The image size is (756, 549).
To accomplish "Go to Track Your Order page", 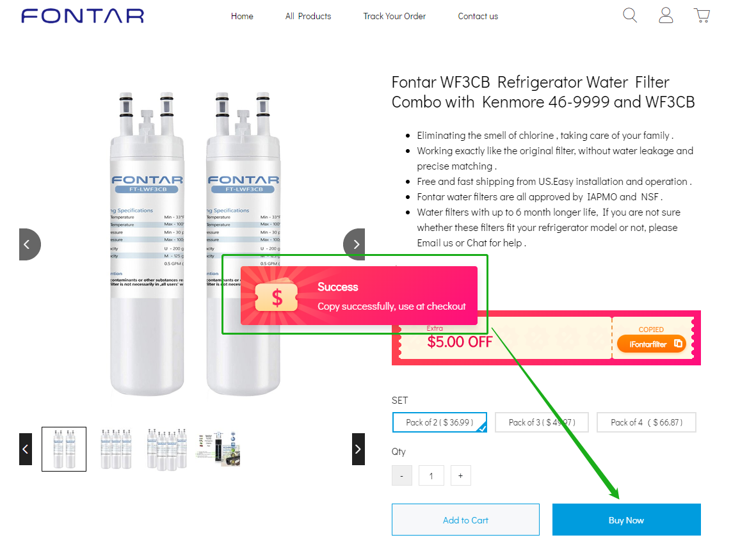I will click(394, 17).
